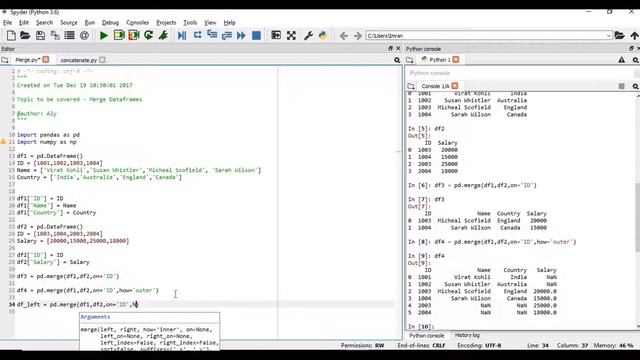Stop debugging with blue square

256,36
